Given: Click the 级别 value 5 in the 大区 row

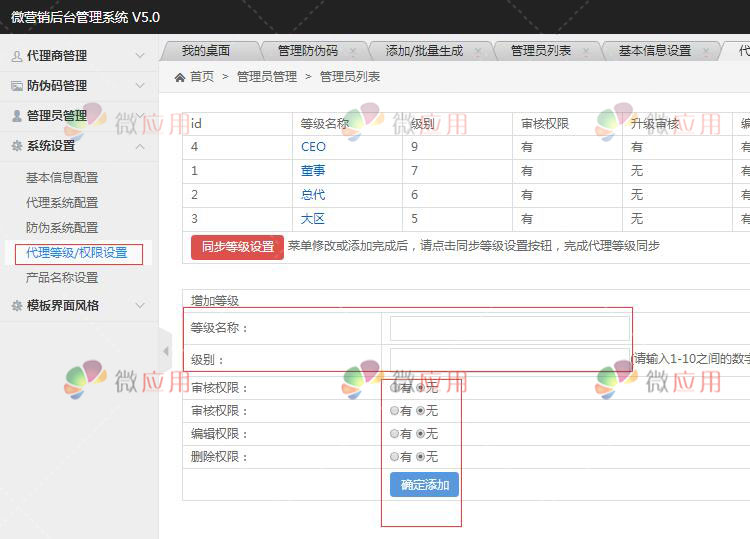Looking at the screenshot, I should pos(414,219).
